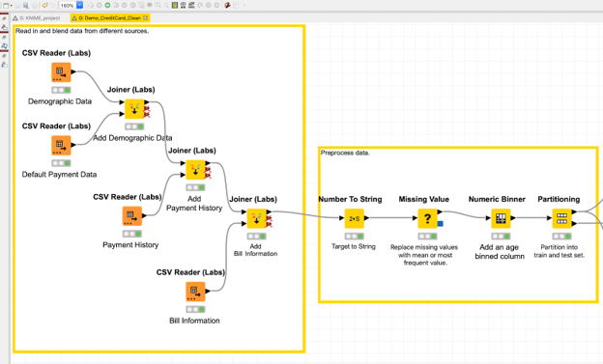Viewport: 603px width, 364px height.
Task: Click the 'Default Payment Data' node label
Action: pos(59,175)
